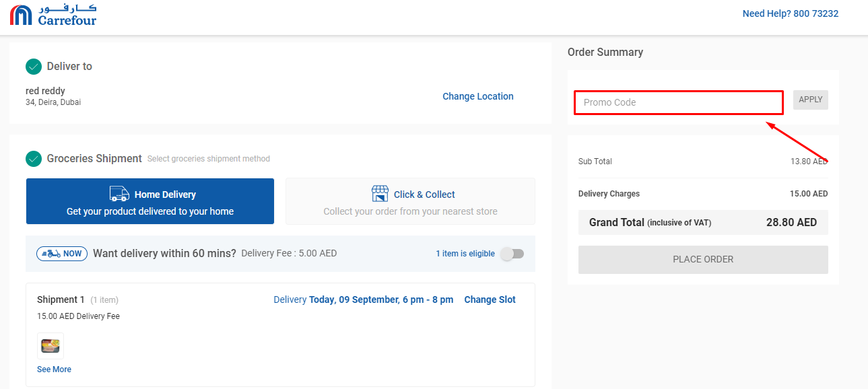Open the product thumbnail in Shipment 1
The height and width of the screenshot is (389, 868).
click(x=51, y=346)
